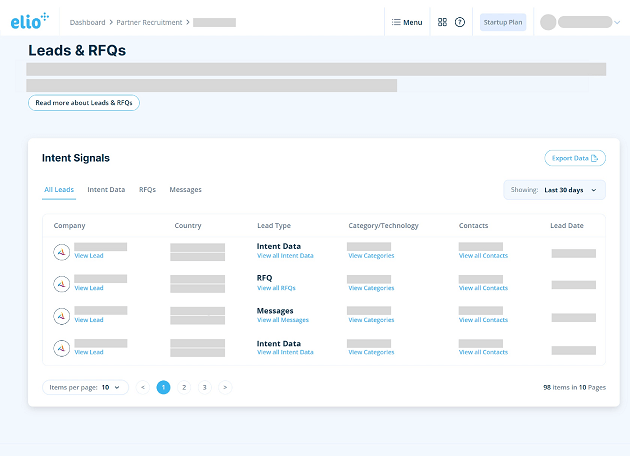The width and height of the screenshot is (630, 456).
Task: Switch to the Intent Data tab
Action: tap(106, 190)
